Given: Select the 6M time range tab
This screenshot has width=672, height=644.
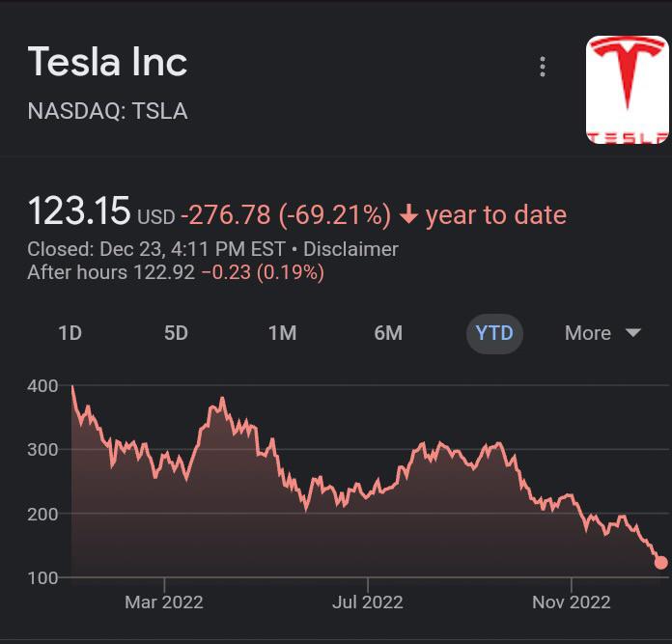Looking at the screenshot, I should (x=388, y=333).
